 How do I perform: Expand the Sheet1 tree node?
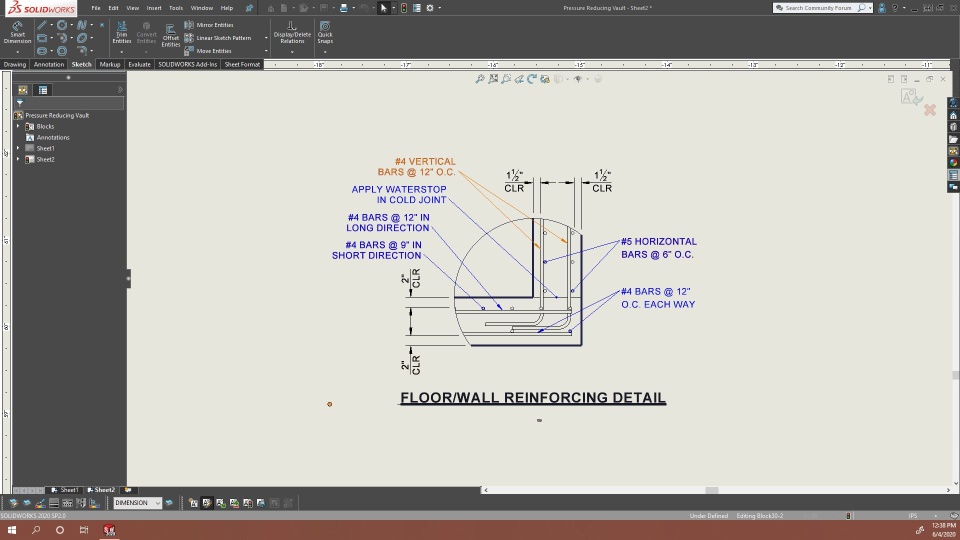tap(18, 148)
